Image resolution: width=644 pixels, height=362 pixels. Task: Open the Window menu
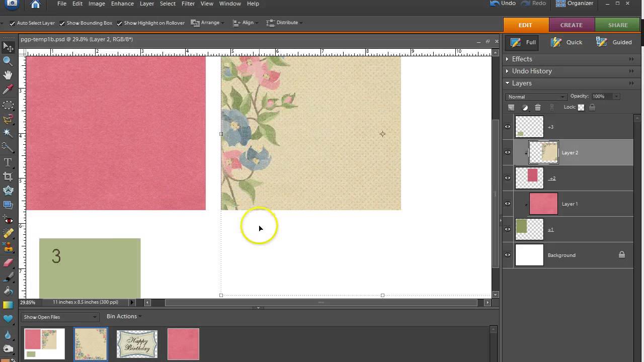[x=230, y=4]
